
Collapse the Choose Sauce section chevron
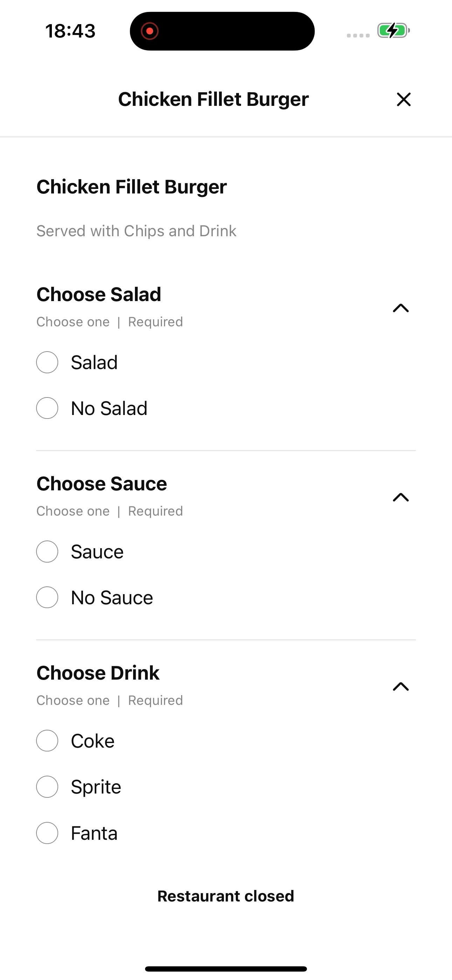pyautogui.click(x=400, y=497)
